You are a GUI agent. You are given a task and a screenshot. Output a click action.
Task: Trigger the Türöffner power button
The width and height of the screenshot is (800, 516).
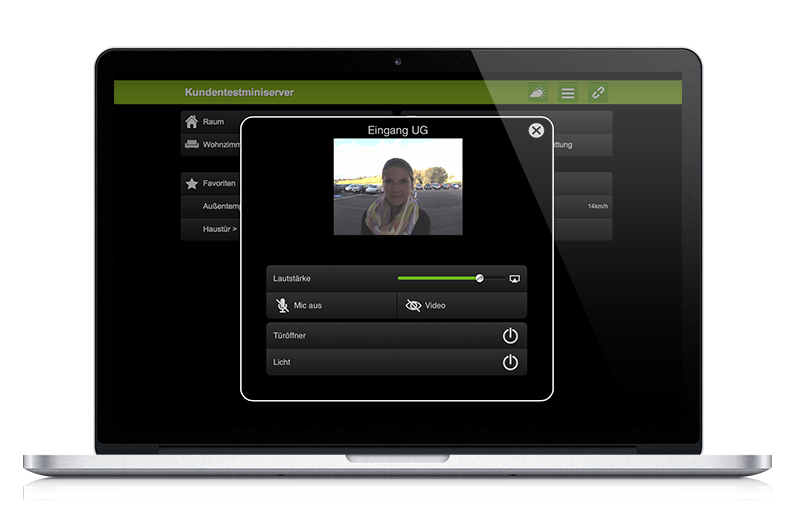pyautogui.click(x=510, y=335)
